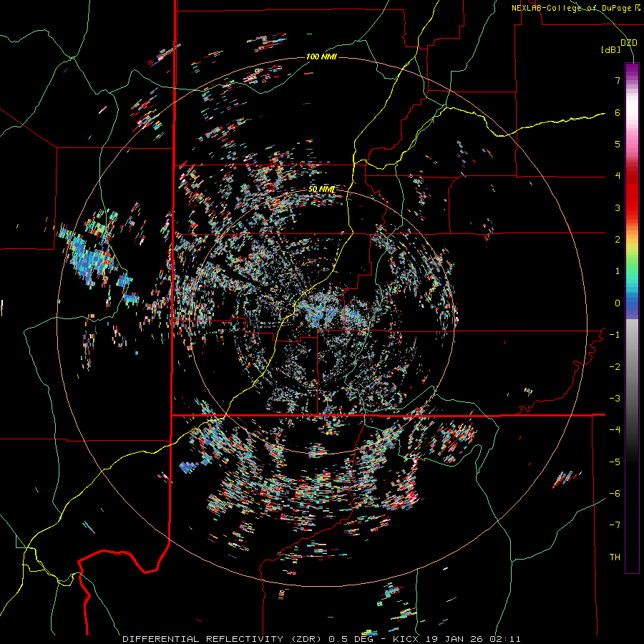Click the 2 value on the color scale
Screen dimensions: 644x644
(618, 240)
